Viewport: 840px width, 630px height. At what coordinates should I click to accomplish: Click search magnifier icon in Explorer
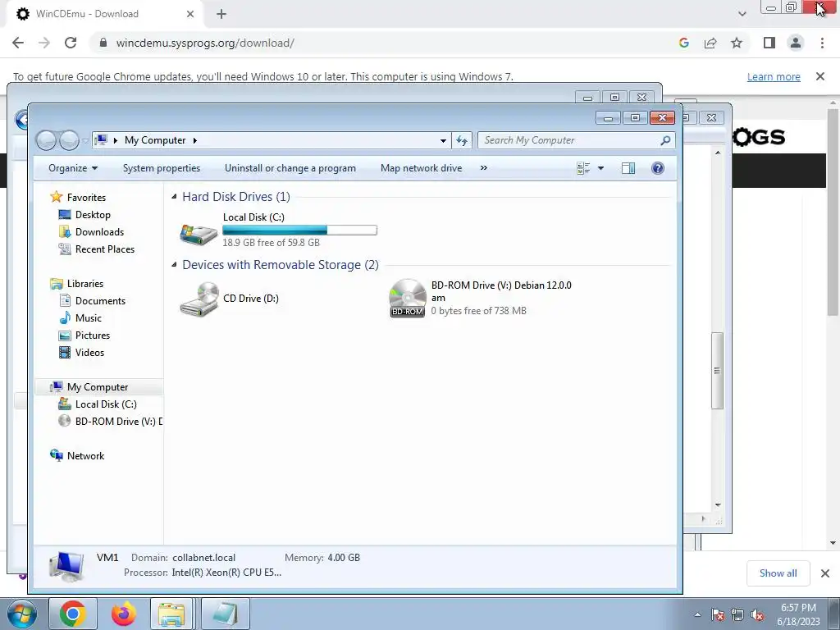[x=665, y=140]
